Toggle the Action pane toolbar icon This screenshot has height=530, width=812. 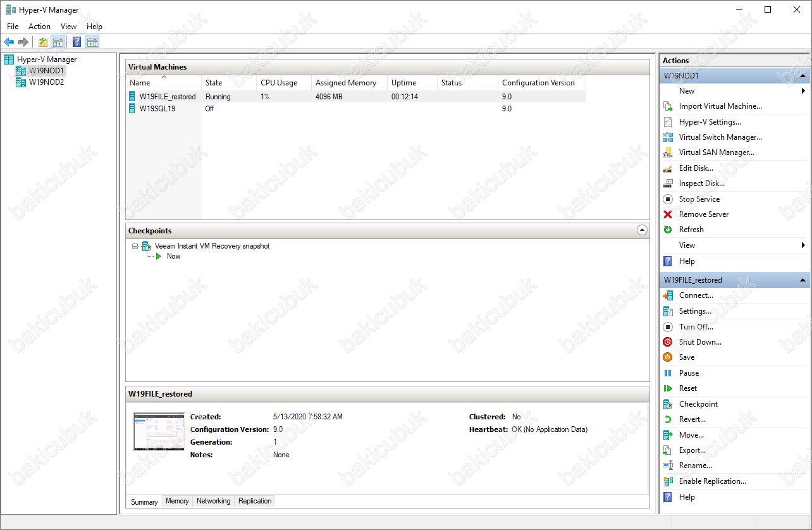(92, 42)
